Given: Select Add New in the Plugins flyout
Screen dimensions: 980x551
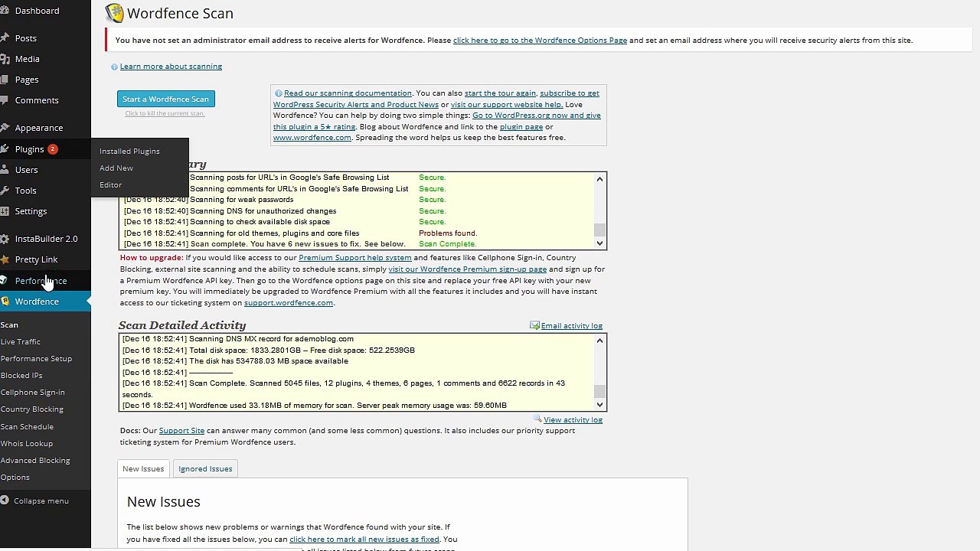Looking at the screenshot, I should point(116,168).
